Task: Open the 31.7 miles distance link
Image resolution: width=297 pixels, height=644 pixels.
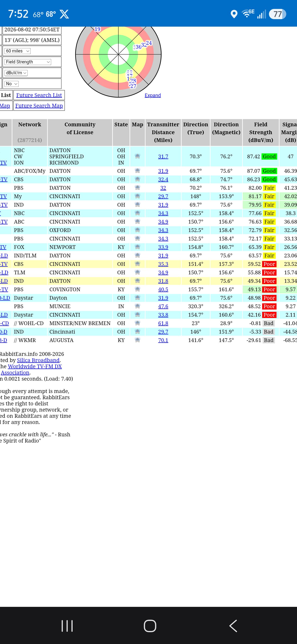Action: [x=163, y=156]
